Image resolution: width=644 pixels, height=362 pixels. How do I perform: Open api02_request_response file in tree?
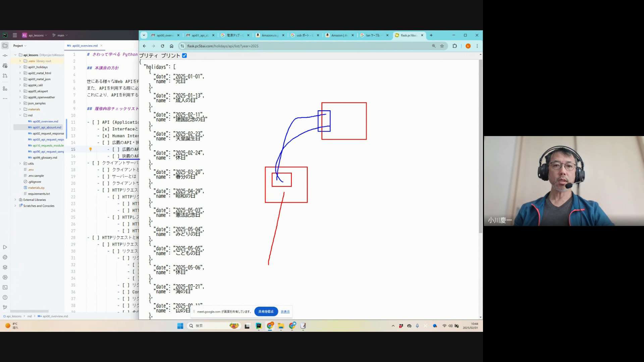point(48,133)
